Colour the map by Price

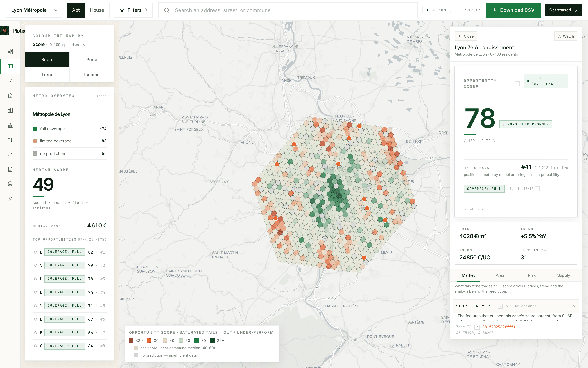point(92,60)
